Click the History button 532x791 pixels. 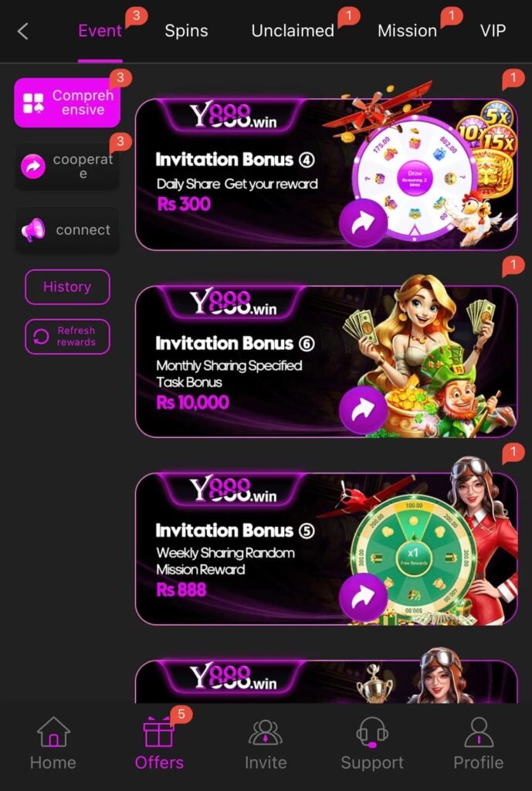67,287
